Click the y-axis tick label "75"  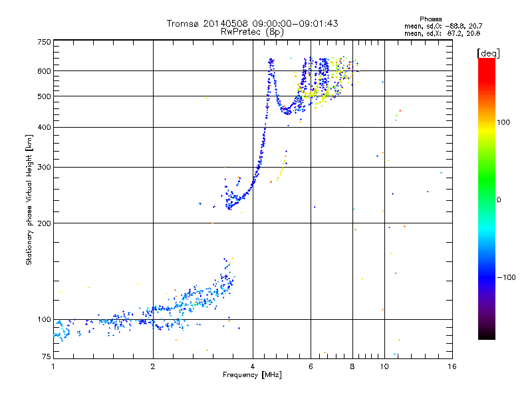point(47,356)
